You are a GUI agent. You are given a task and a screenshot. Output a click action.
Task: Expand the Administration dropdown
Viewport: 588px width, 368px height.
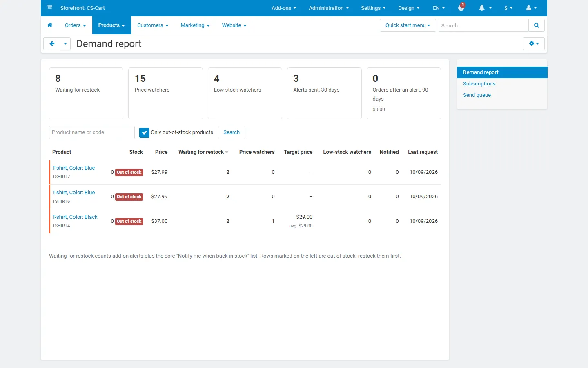(x=329, y=8)
